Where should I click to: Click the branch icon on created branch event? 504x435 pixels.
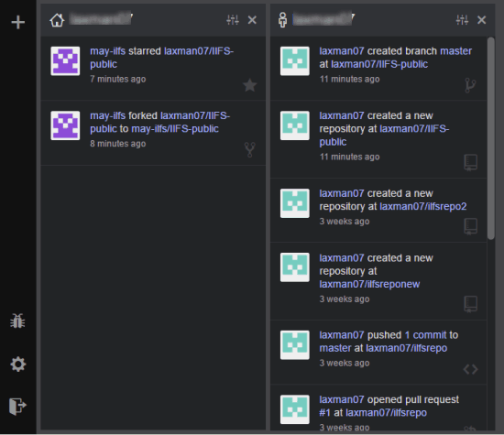pyautogui.click(x=471, y=85)
